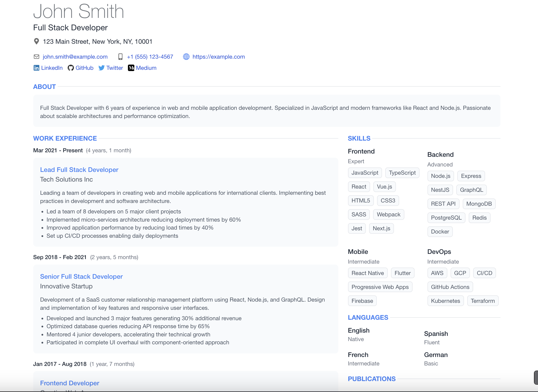The height and width of the screenshot is (392, 538).
Task: Click the GitHub octocat icon
Action: [x=71, y=68]
